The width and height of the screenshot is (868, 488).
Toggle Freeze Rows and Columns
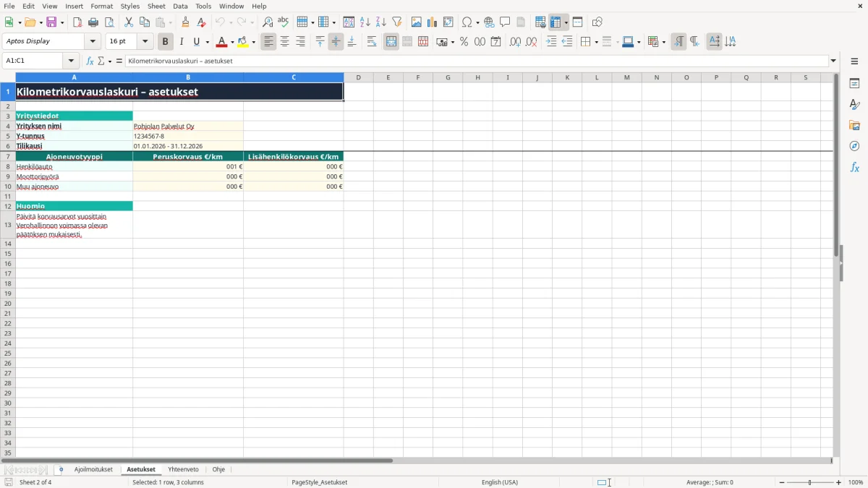(556, 22)
